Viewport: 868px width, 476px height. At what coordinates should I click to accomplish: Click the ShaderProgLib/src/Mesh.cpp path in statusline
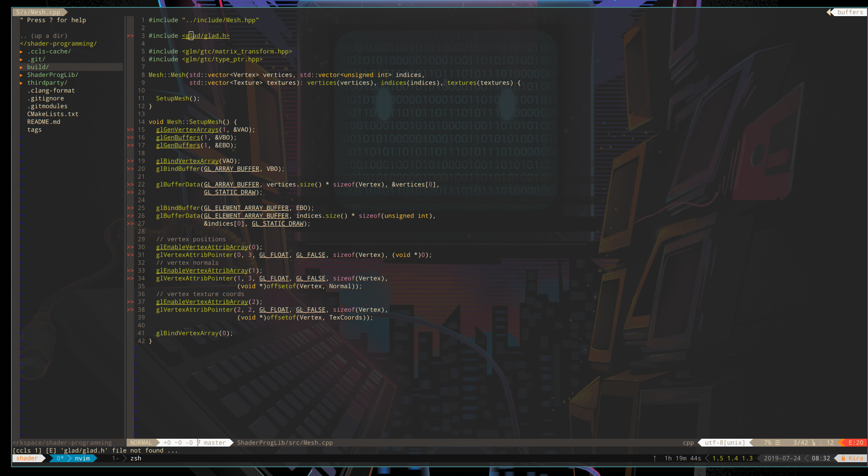pos(285,443)
